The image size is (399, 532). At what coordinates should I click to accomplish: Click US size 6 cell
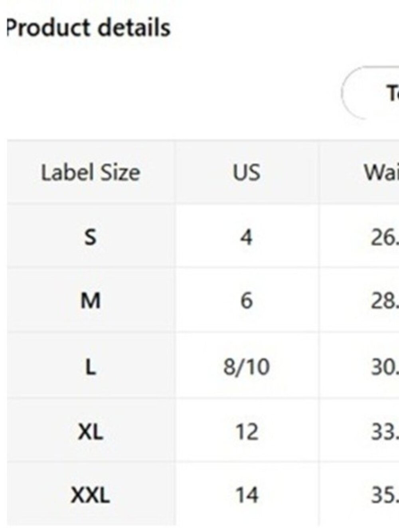pyautogui.click(x=247, y=301)
